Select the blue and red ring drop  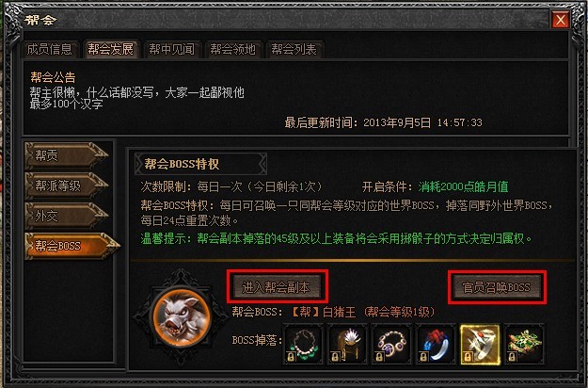436,345
